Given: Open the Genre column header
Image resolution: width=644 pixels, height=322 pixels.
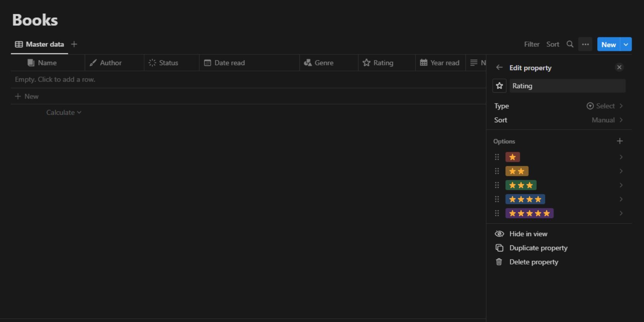Looking at the screenshot, I should 329,63.
